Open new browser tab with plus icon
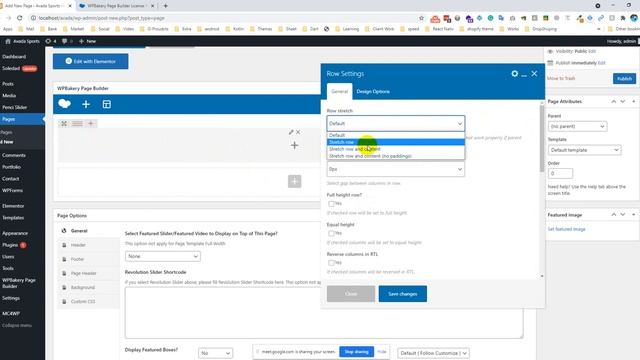640x360 pixels. click(x=165, y=6)
